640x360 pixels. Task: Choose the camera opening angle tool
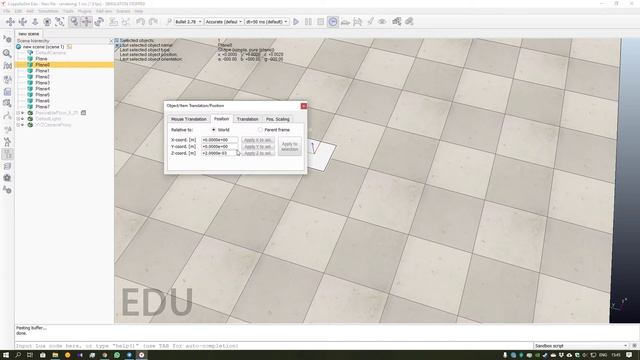pos(47,22)
